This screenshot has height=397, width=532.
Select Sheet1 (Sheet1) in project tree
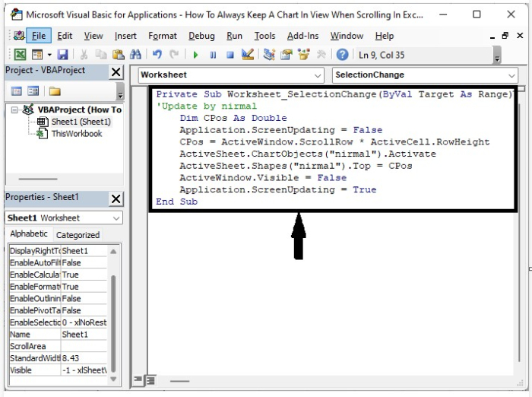[x=81, y=122]
